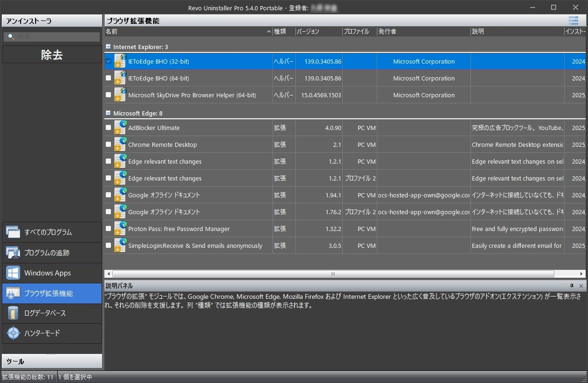Screen dimensions: 588x383
Task: Pin the 説明パネル with pin icon
Action: 572,286
